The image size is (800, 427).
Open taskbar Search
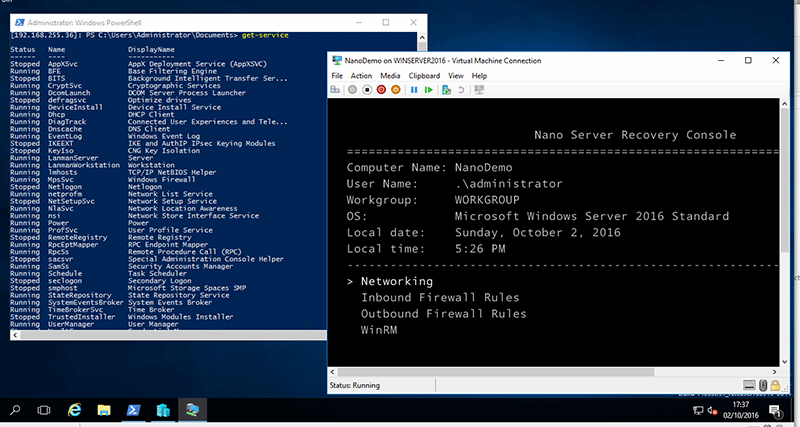pos(15,410)
